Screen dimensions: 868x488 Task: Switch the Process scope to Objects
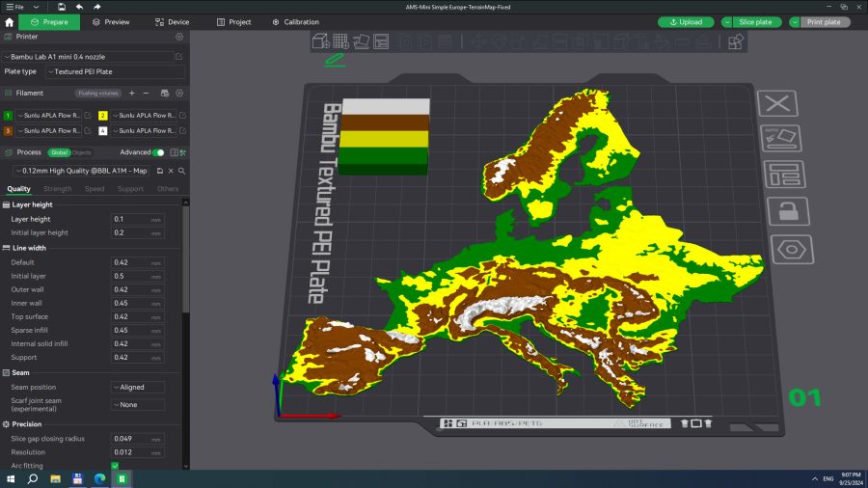[x=81, y=152]
